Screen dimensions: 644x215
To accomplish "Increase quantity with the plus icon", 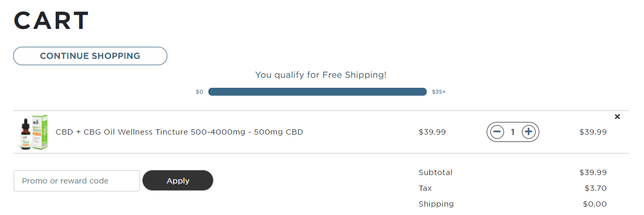I will click(x=529, y=132).
